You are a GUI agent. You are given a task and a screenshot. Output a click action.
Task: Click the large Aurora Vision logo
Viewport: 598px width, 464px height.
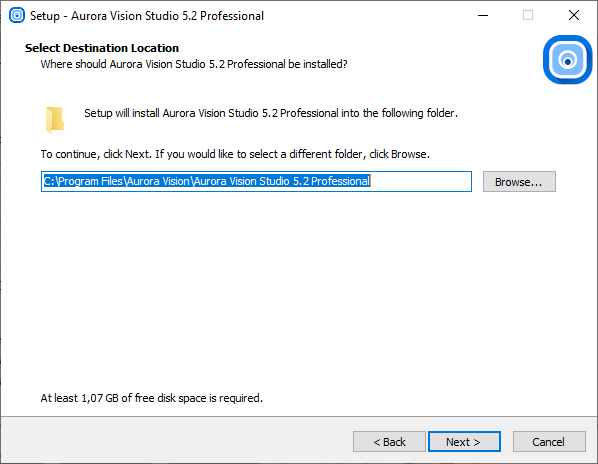[x=567, y=59]
